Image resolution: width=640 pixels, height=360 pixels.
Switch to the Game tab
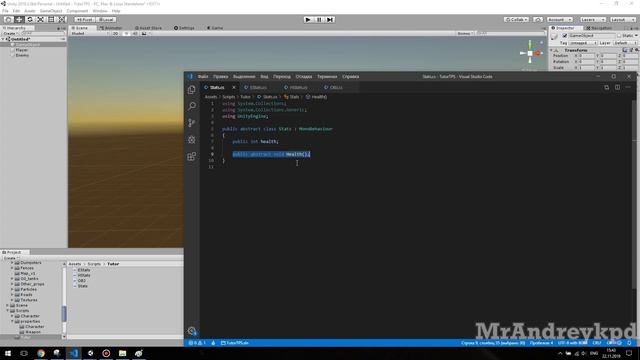tap(215, 28)
